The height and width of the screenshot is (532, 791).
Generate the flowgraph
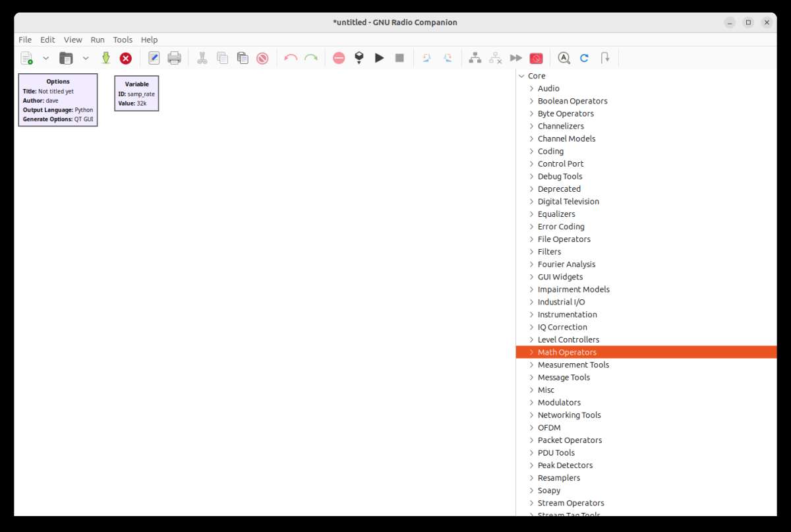pyautogui.click(x=359, y=58)
